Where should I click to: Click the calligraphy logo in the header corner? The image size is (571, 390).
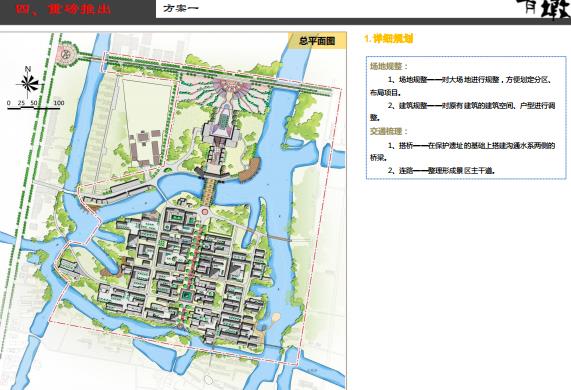(543, 9)
